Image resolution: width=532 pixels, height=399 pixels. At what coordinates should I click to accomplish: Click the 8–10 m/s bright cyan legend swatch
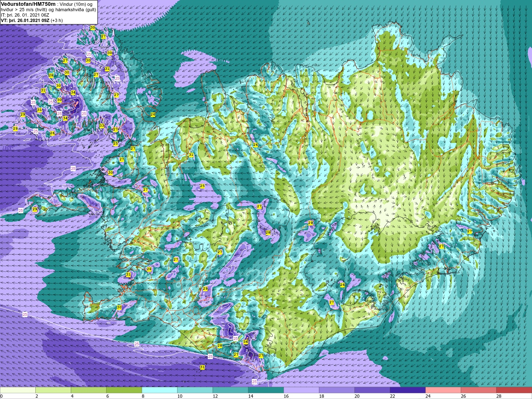pos(160,390)
